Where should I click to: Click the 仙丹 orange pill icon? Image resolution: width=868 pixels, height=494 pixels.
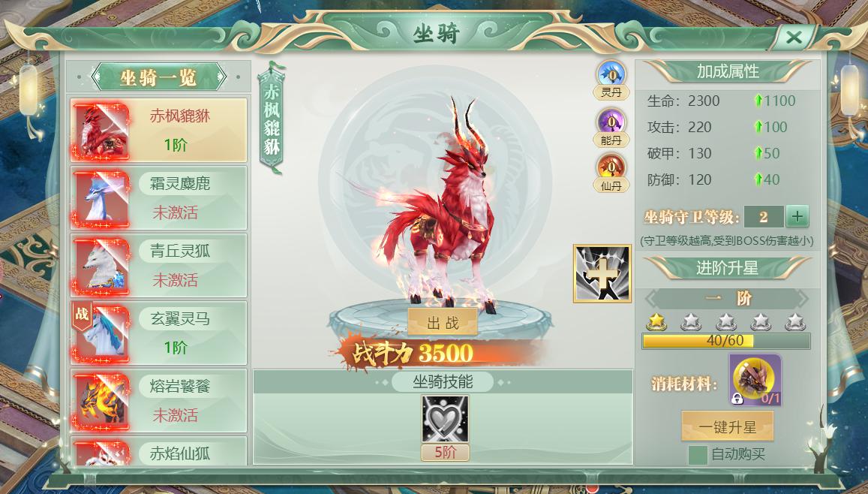[x=611, y=167]
